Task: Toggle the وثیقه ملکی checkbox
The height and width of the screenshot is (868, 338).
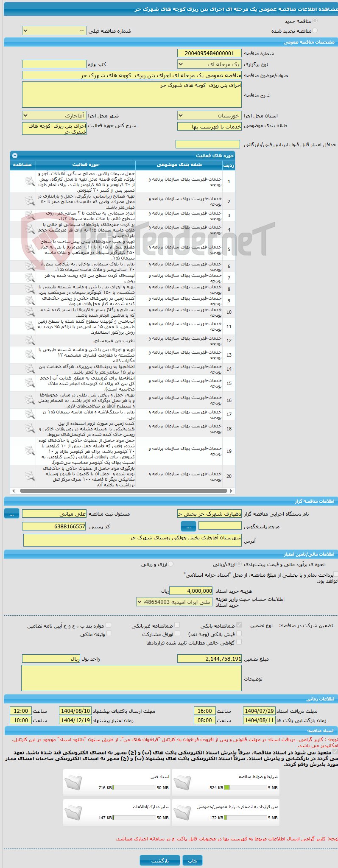Action: (x=109, y=634)
